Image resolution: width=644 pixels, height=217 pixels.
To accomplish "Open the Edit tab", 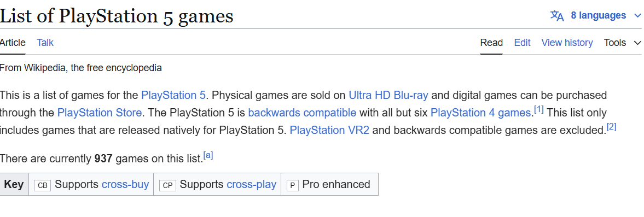I will click(x=522, y=43).
